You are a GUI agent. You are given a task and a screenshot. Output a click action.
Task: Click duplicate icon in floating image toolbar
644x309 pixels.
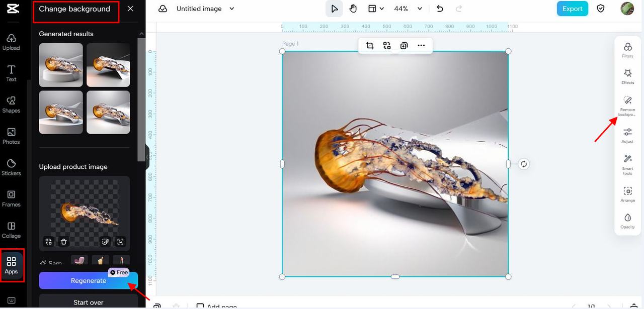404,46
